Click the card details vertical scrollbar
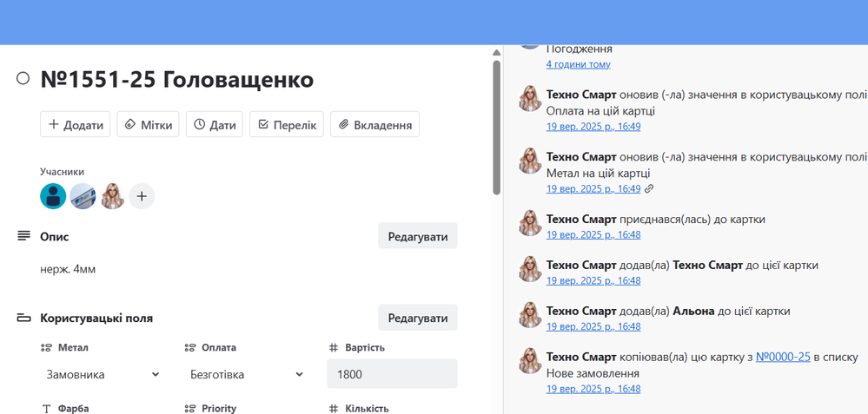868x414 pixels. pyautogui.click(x=496, y=127)
